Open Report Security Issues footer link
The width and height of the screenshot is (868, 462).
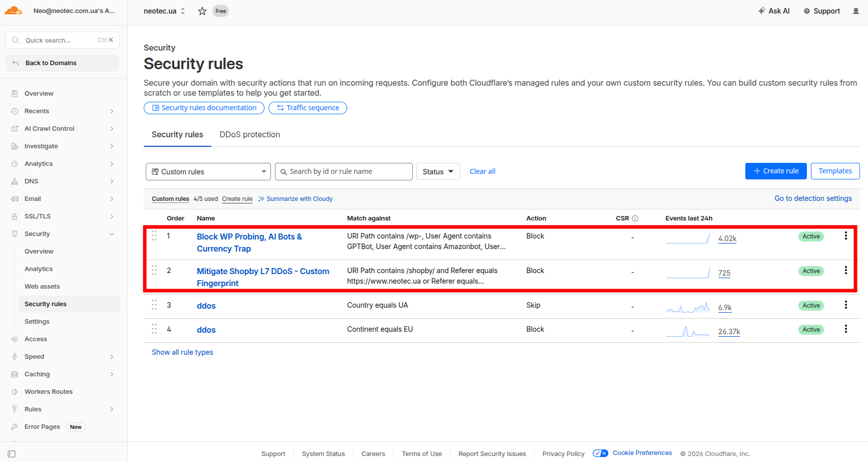coord(492,454)
